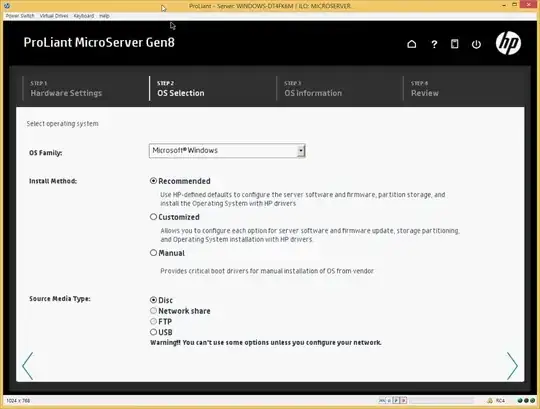Click the playback progress bar in status bar
This screenshot has height=409, width=540.
(442, 401)
